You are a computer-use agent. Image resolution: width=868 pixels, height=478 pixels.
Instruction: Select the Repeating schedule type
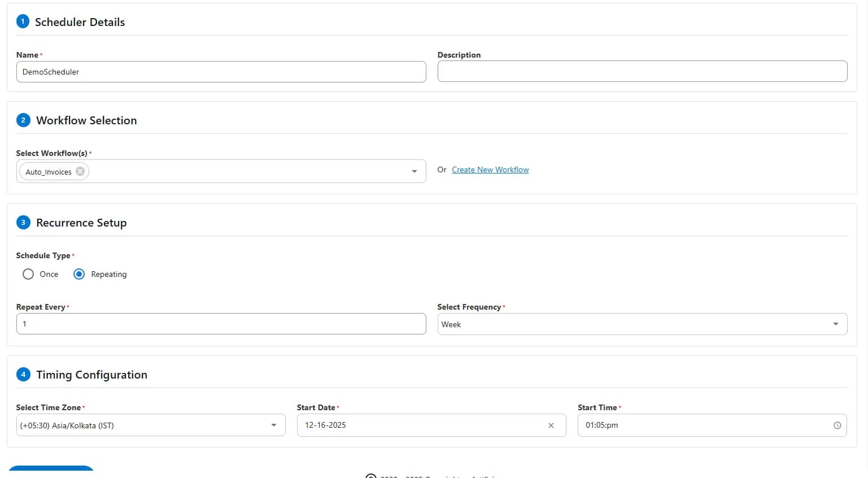coord(78,274)
